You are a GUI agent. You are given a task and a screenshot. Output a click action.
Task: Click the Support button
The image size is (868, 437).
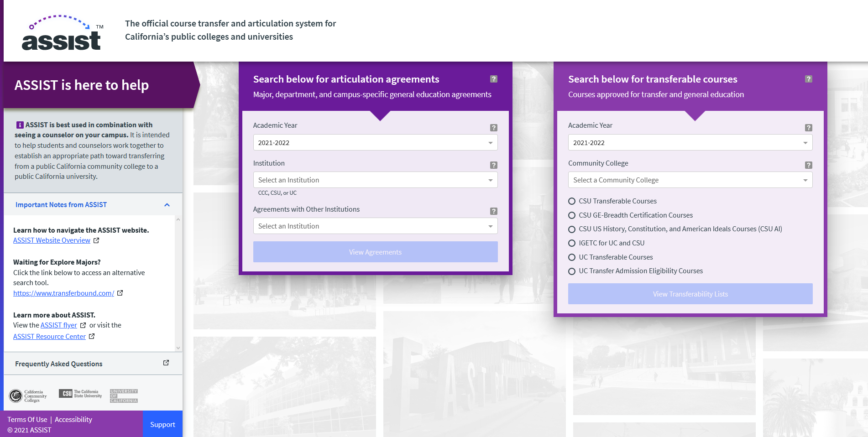click(162, 424)
